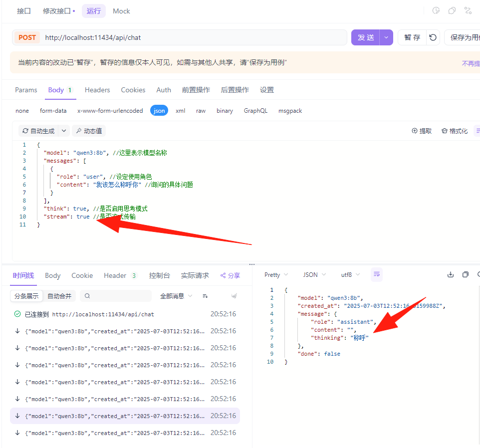Screen dimensions: 480x448
Task: Clear timeline messages with the broom icon
Action: pyautogui.click(x=234, y=296)
